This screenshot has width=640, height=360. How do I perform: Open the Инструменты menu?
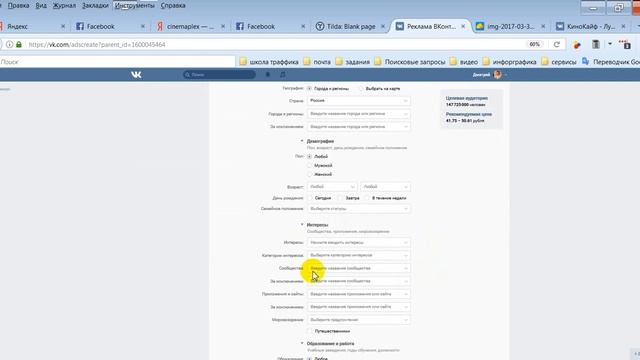tap(135, 6)
